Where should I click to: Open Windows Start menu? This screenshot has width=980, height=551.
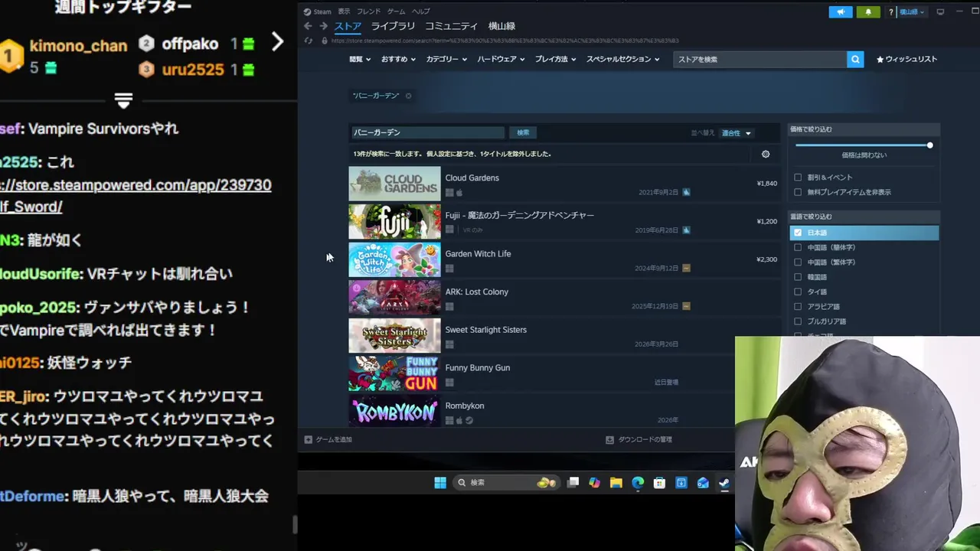[440, 482]
